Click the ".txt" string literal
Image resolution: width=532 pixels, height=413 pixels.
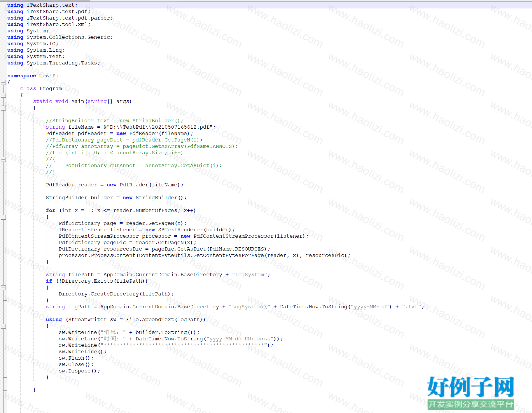pyautogui.click(x=412, y=307)
